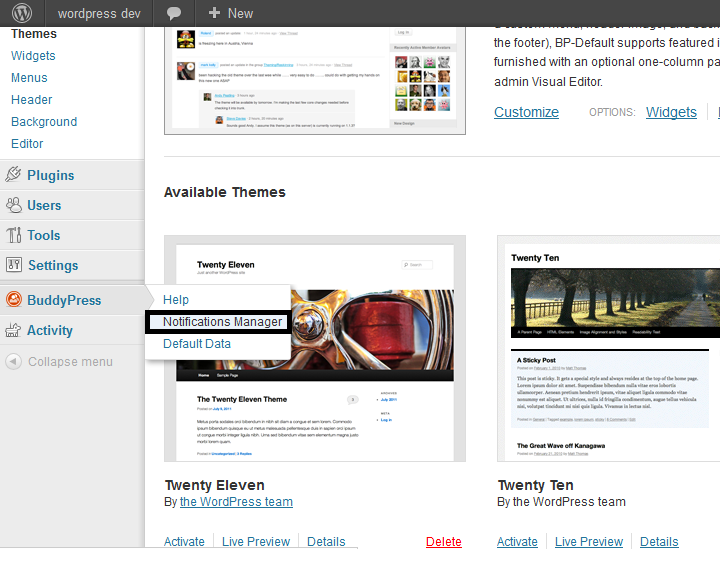Open the Settings menu

(53, 265)
